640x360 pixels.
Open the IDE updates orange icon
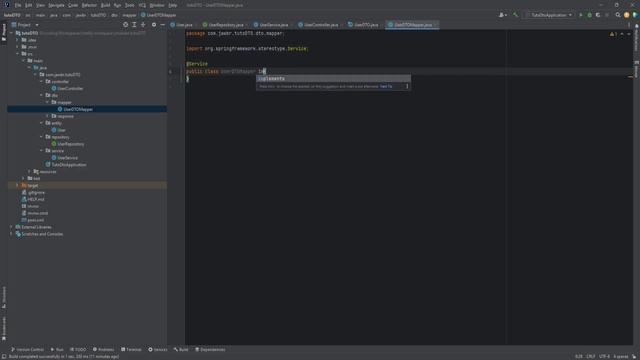pyautogui.click(x=627, y=15)
